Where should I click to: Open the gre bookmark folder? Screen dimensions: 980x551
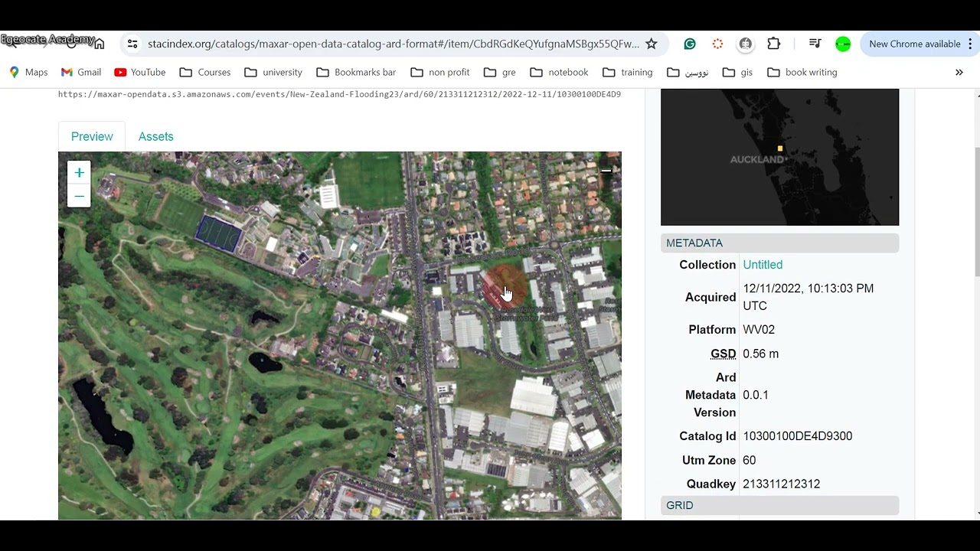[500, 73]
